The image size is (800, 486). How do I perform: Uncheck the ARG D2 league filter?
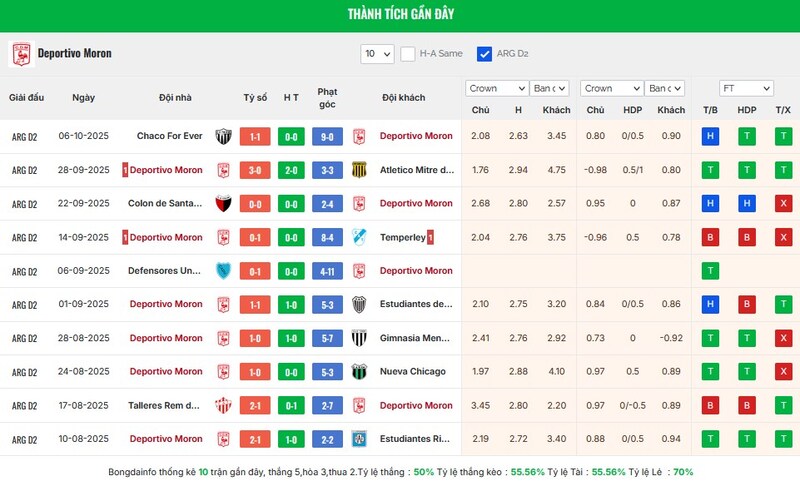point(485,54)
